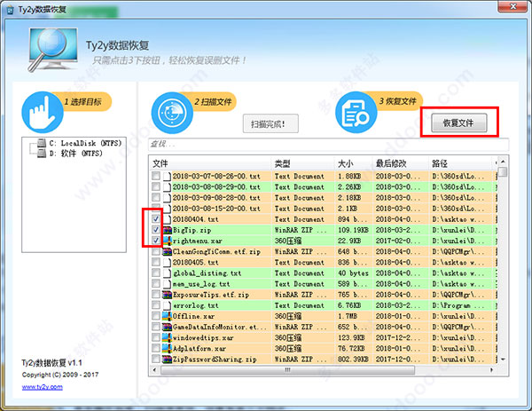Click the ZipPasswordSharing.zip archive icon
This screenshot has width=532, height=411.
click(x=168, y=360)
